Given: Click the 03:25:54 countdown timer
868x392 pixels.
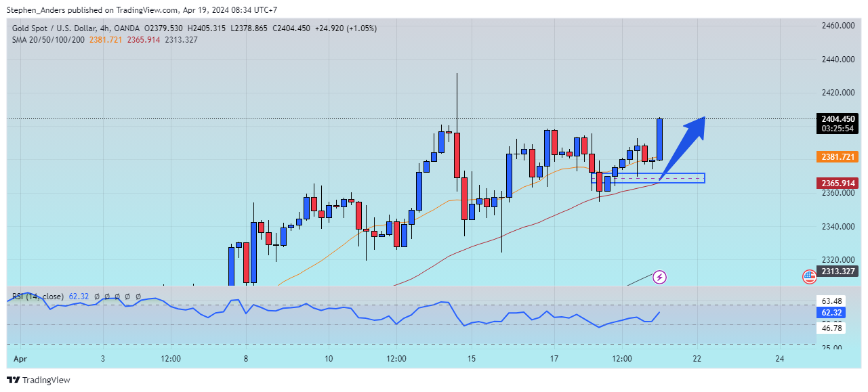Looking at the screenshot, I should (x=838, y=129).
